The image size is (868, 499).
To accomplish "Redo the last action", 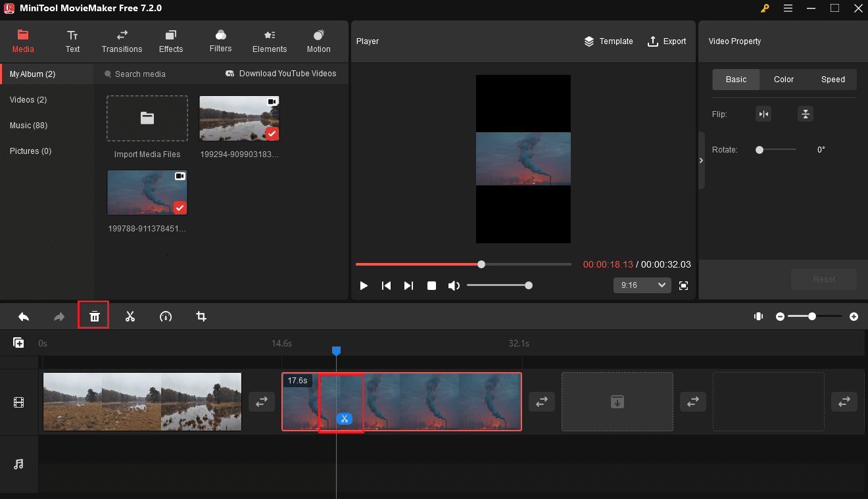I will pos(59,317).
